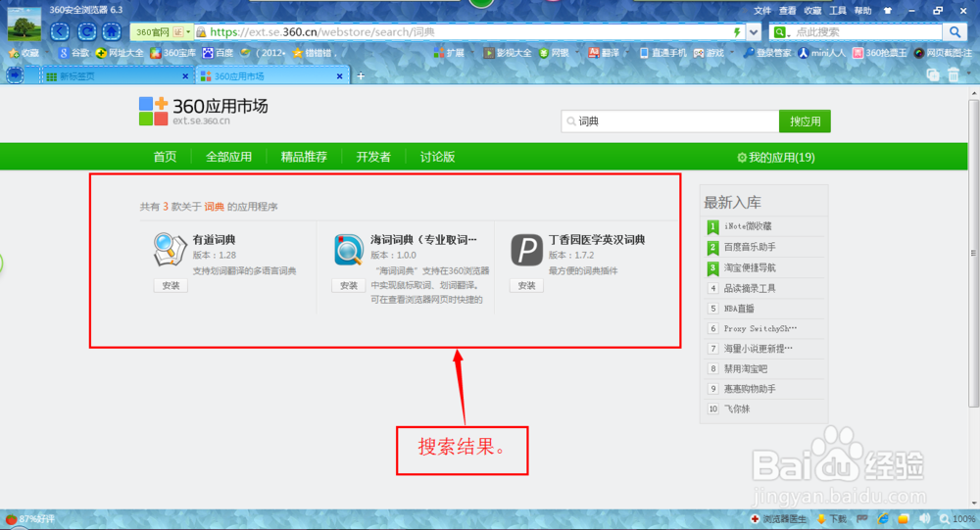Click the 点此搜索 browser search box
Image resolution: width=980 pixels, height=530 pixels.
[x=867, y=32]
